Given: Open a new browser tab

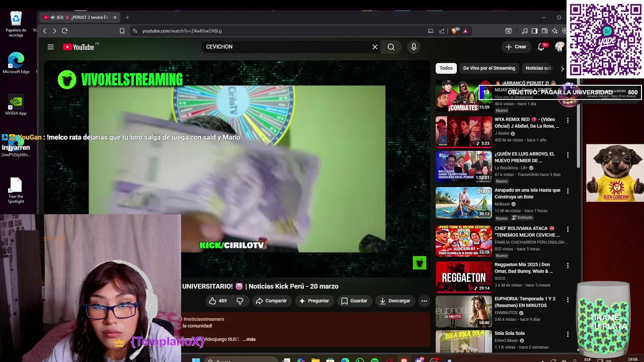Looking at the screenshot, I should pos(127,17).
